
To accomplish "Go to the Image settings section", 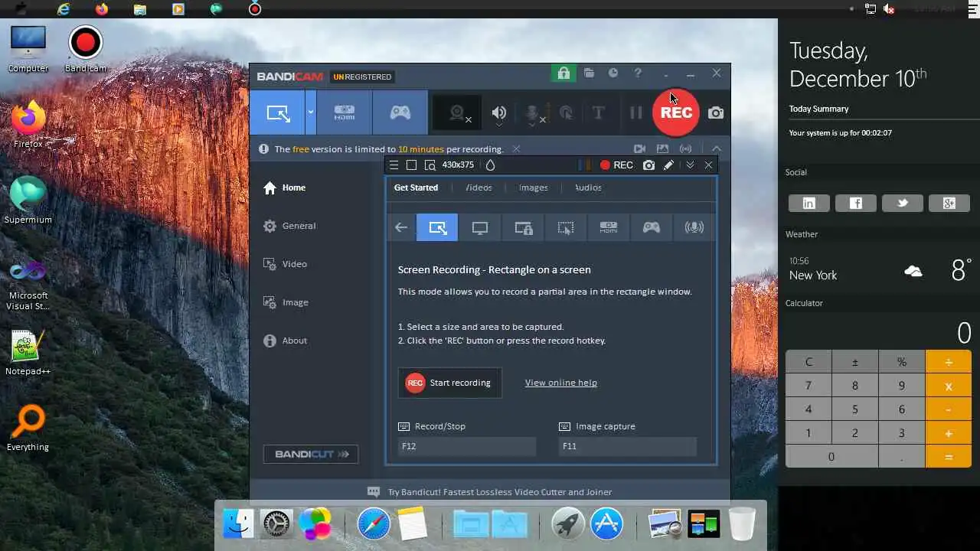I will (286, 302).
